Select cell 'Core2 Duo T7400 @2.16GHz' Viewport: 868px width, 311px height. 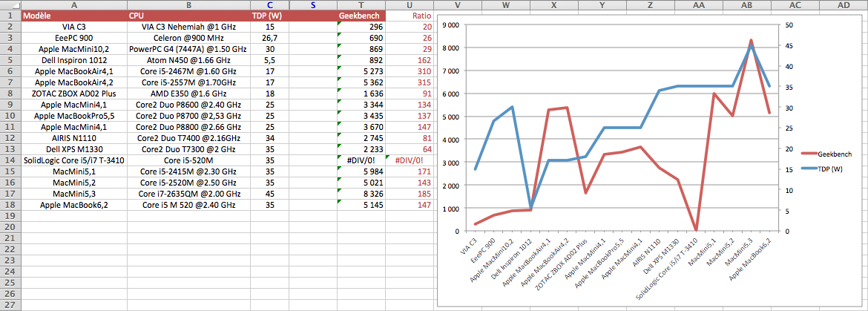point(188,138)
